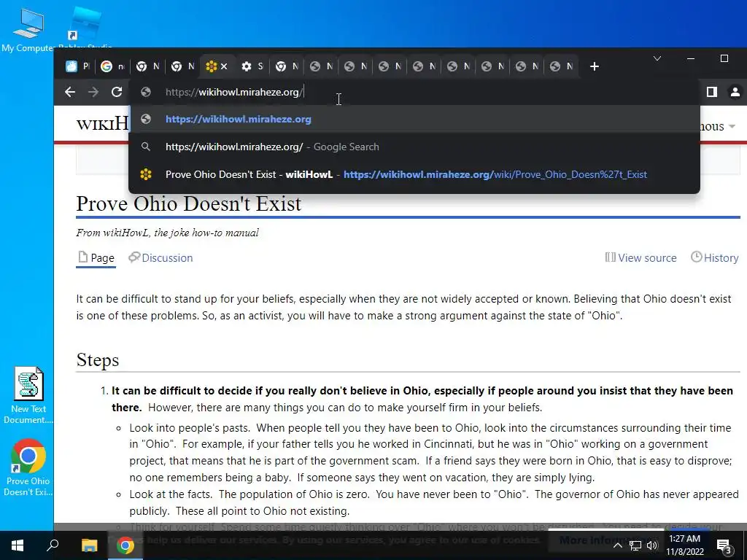Select the My Computer desktop icon
Viewport: 747px width, 560px height.
tap(28, 31)
